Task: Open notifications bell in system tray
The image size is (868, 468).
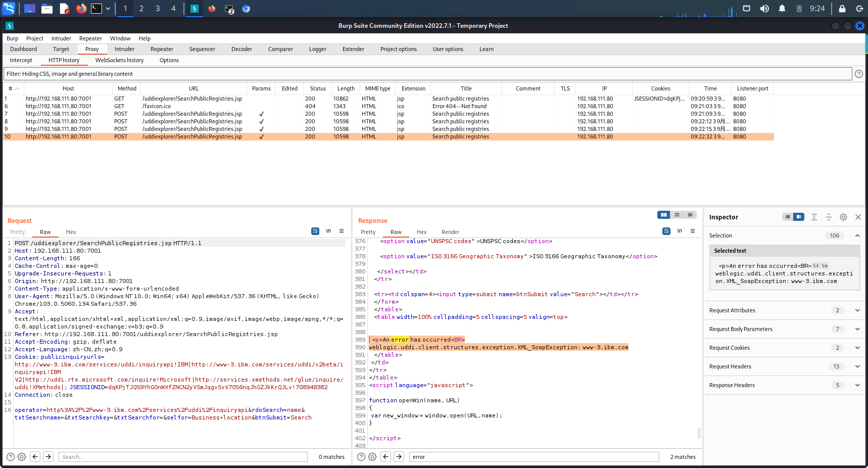Action: click(x=782, y=9)
